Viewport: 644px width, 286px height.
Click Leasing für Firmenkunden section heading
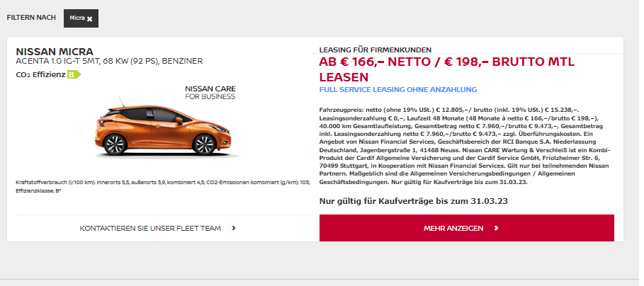click(375, 50)
